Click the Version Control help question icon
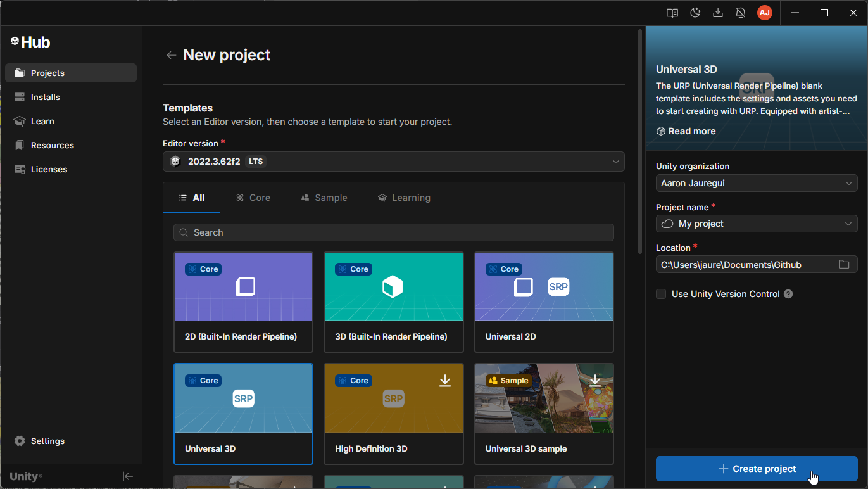The image size is (868, 489). pyautogui.click(x=788, y=294)
